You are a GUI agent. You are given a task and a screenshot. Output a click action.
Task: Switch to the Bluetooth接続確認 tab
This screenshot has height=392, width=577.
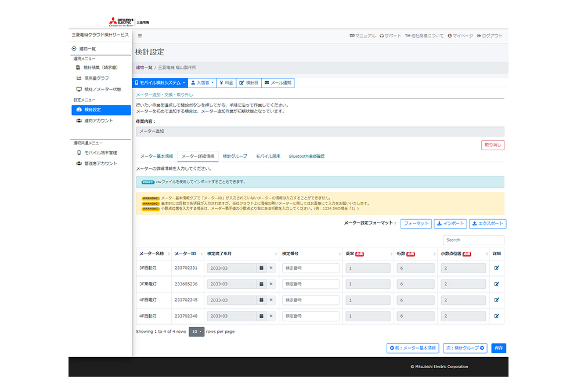click(306, 156)
